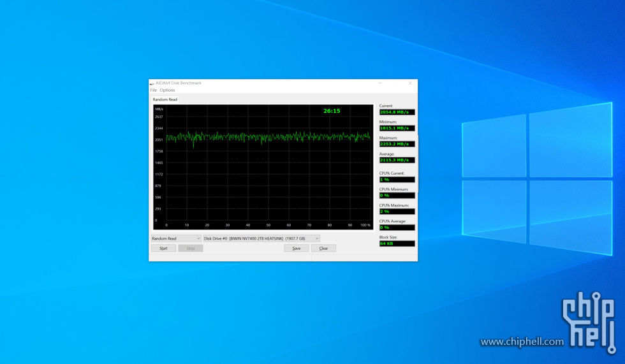625x364 pixels.
Task: Open the Options menu
Action: (x=167, y=90)
